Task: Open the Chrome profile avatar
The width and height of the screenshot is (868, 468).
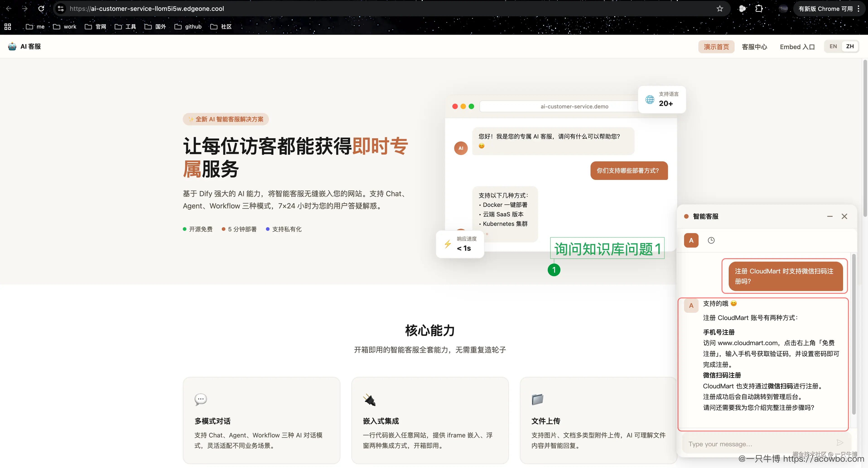Action: pyautogui.click(x=784, y=9)
